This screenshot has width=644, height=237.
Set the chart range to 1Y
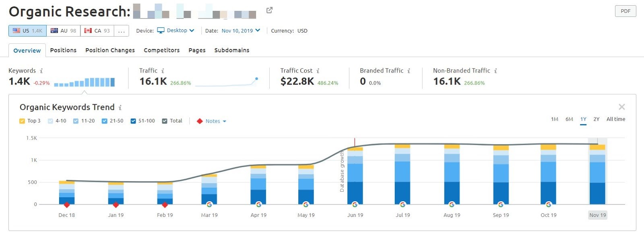pos(583,120)
